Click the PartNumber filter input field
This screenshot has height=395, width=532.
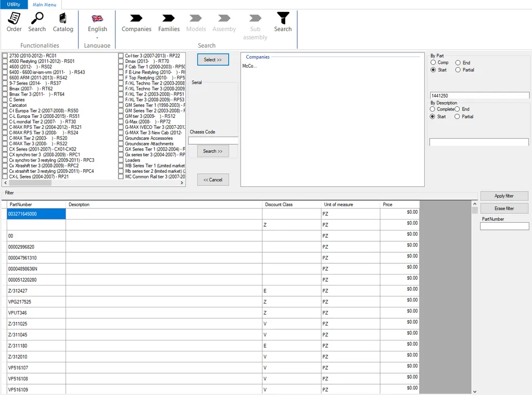(x=504, y=226)
